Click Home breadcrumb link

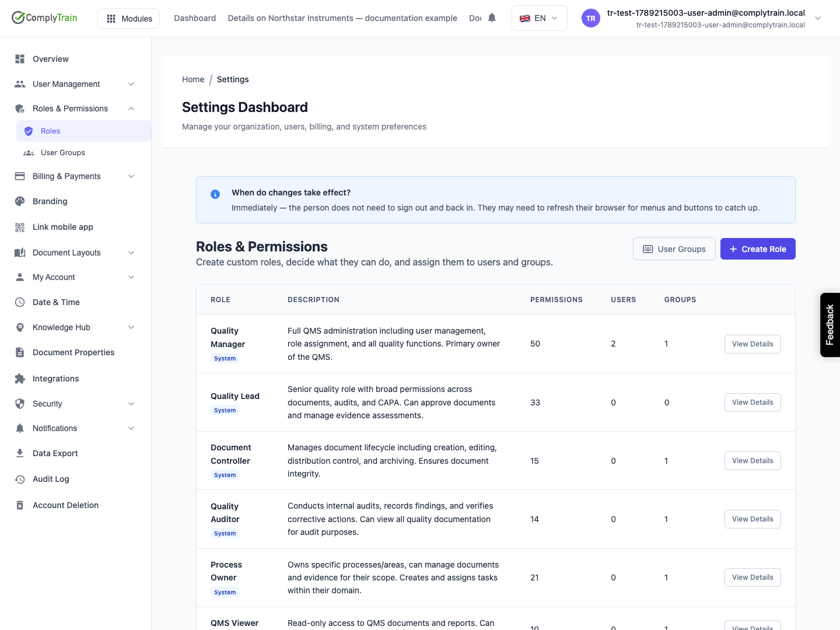point(193,79)
